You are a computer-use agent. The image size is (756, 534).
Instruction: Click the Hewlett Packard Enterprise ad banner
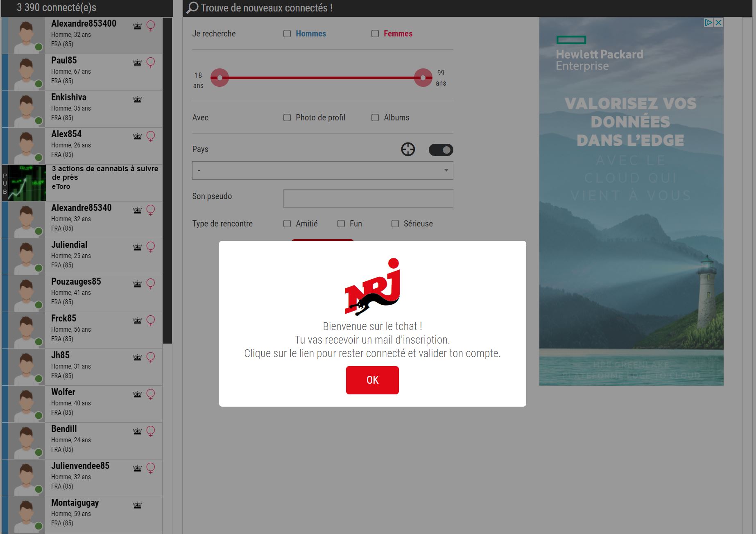[631, 201]
